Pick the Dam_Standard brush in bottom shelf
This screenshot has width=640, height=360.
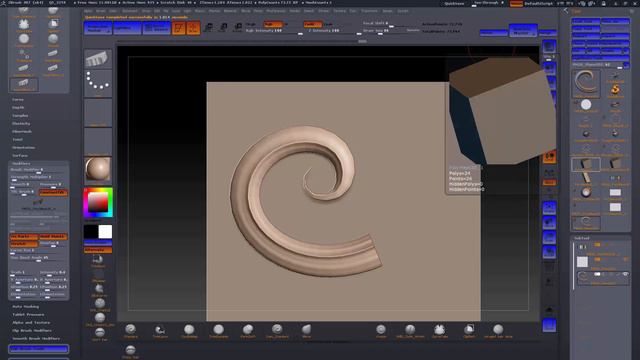tap(277, 331)
